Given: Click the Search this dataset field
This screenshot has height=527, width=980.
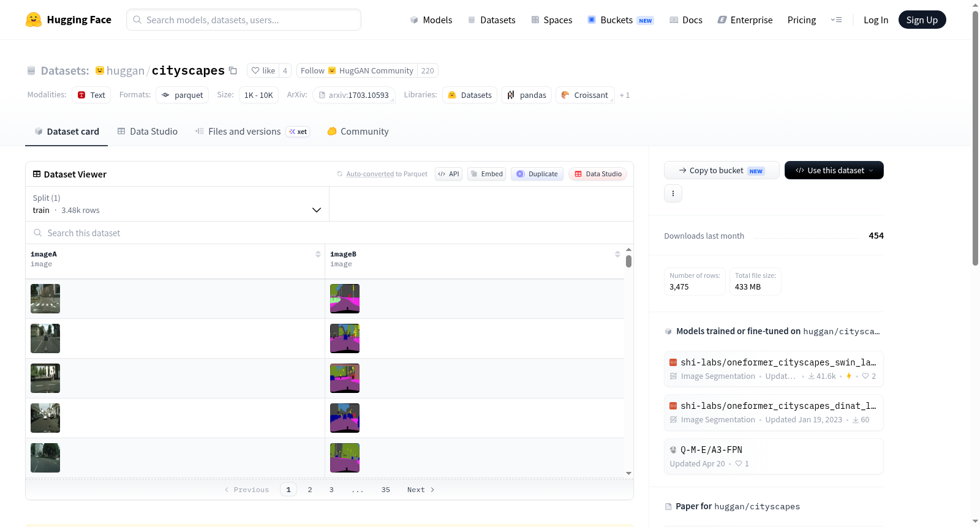Looking at the screenshot, I should pyautogui.click(x=330, y=233).
